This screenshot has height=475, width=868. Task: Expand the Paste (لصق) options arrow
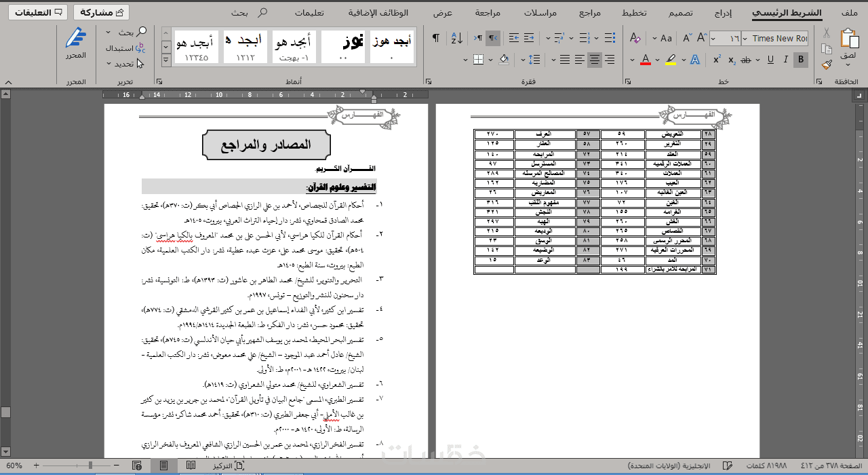click(848, 63)
